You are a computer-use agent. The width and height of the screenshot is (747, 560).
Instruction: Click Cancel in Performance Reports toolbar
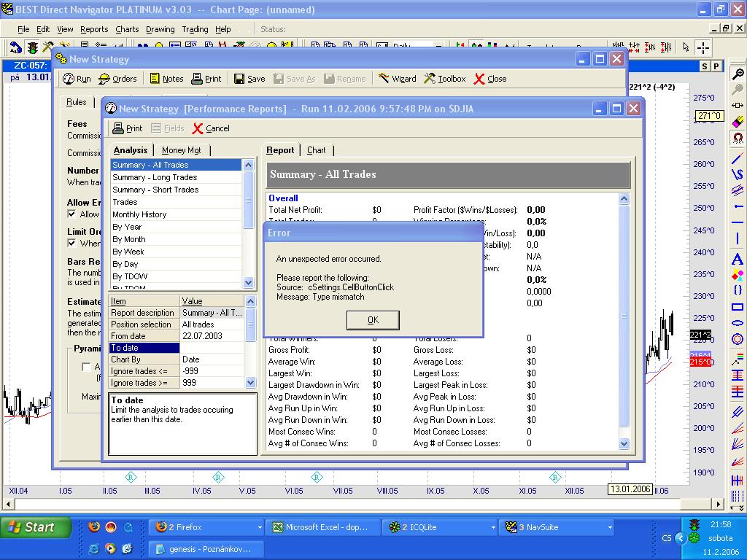pyautogui.click(x=211, y=128)
